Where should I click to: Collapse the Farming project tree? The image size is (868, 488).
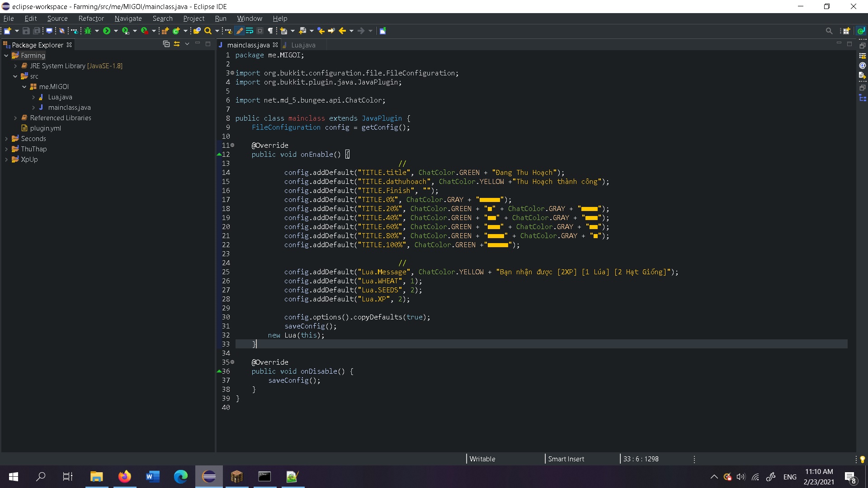pyautogui.click(x=6, y=56)
